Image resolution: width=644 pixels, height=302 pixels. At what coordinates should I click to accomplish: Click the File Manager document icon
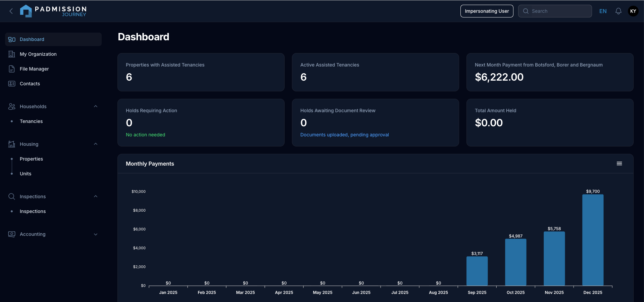[x=12, y=69]
